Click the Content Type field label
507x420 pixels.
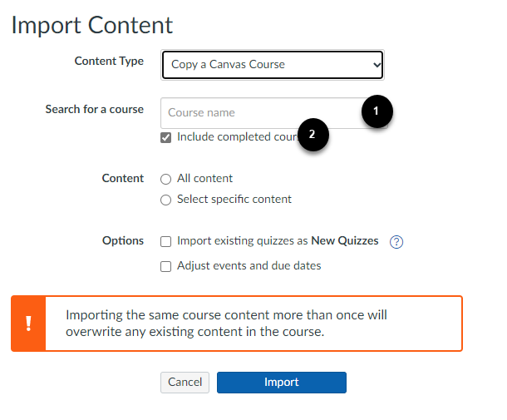pos(109,62)
